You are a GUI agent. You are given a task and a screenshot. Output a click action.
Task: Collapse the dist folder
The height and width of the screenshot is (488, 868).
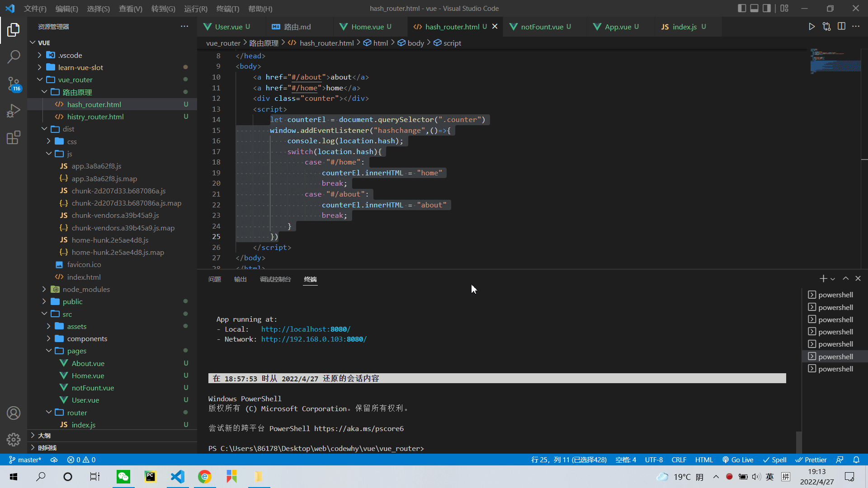[112, 129]
